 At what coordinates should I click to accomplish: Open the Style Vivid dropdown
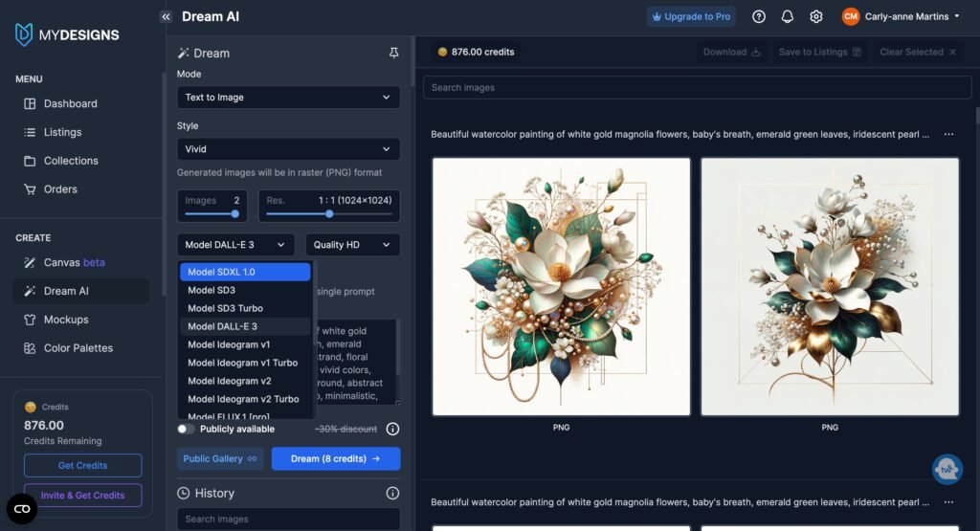[x=288, y=149]
